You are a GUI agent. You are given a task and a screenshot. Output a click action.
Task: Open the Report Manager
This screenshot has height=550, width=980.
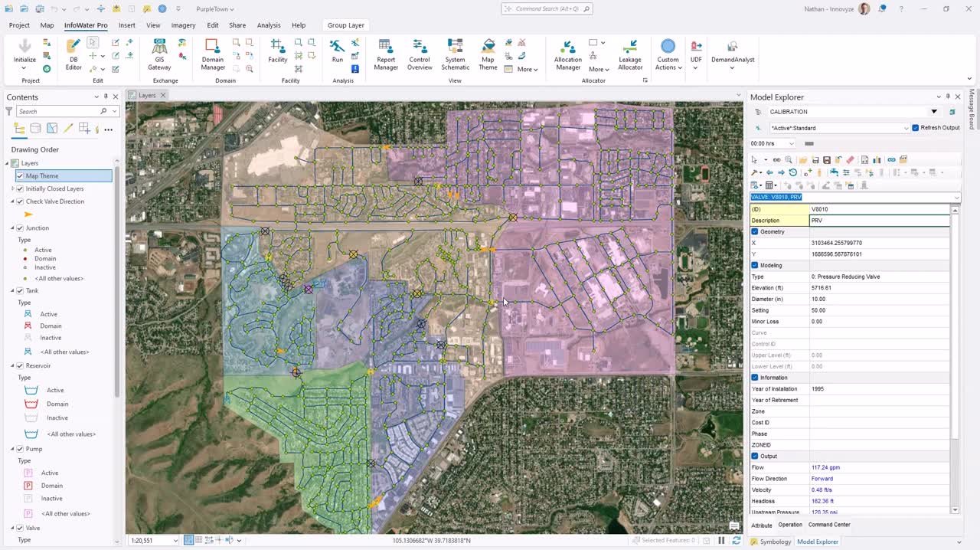point(386,54)
